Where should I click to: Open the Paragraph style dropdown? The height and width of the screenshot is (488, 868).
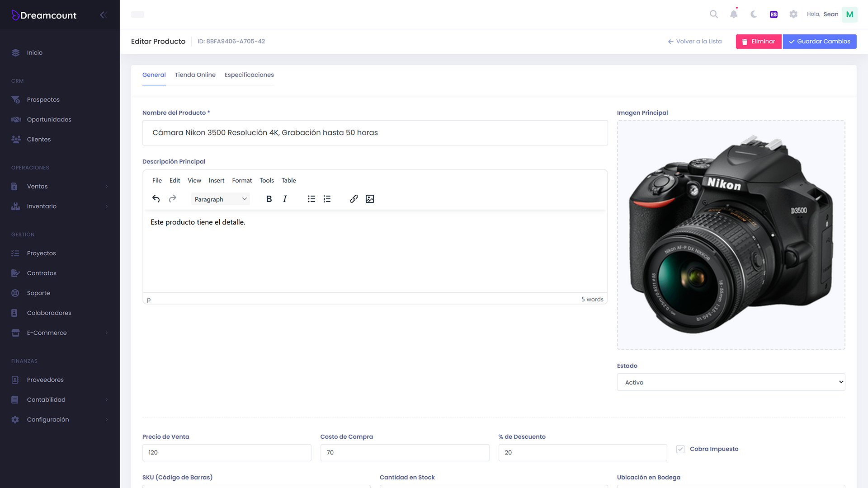(x=220, y=199)
